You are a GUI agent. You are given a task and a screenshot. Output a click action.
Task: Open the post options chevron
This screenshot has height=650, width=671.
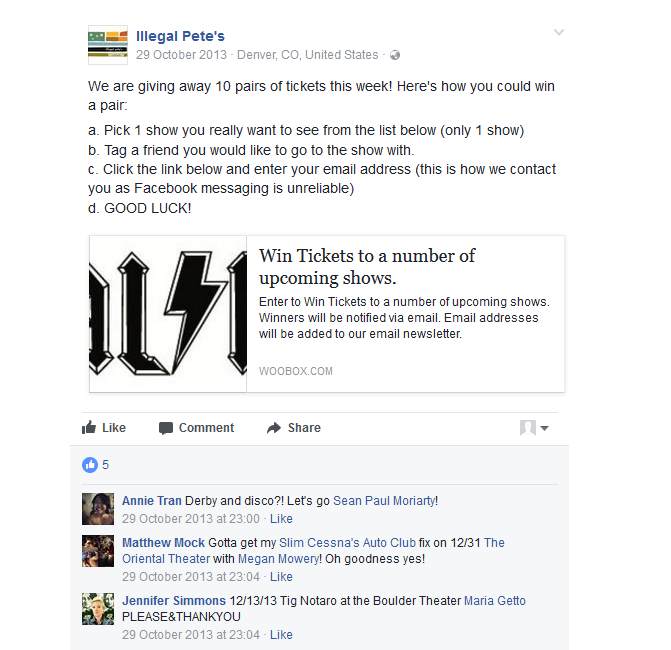[558, 32]
